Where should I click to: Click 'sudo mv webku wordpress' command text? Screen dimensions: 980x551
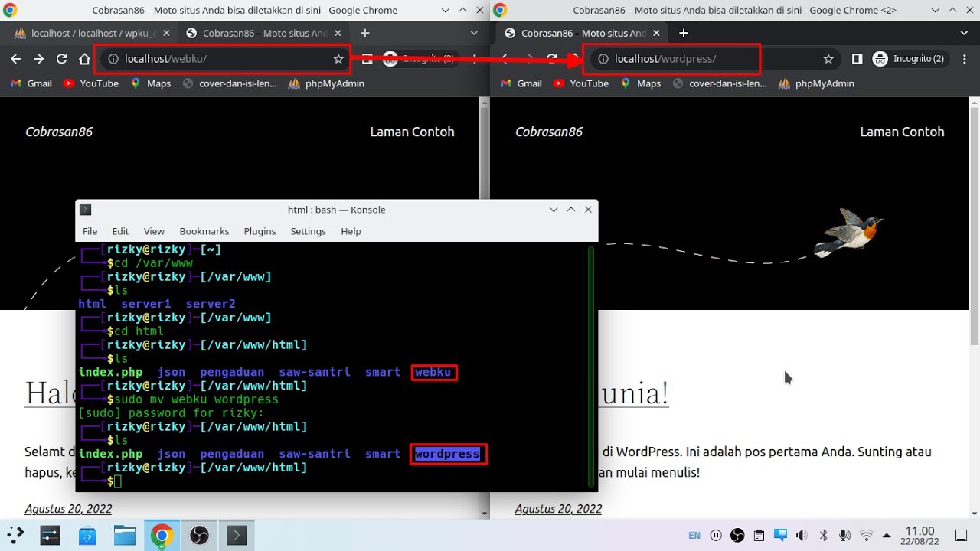point(196,399)
